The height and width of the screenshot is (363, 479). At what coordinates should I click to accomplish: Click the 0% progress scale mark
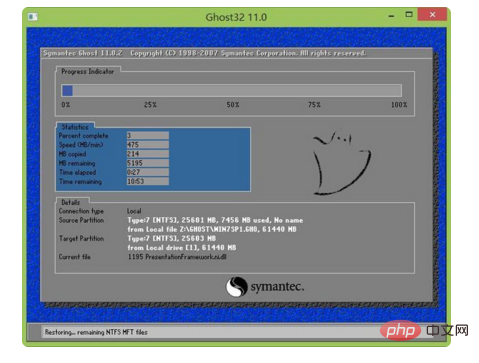coord(66,105)
